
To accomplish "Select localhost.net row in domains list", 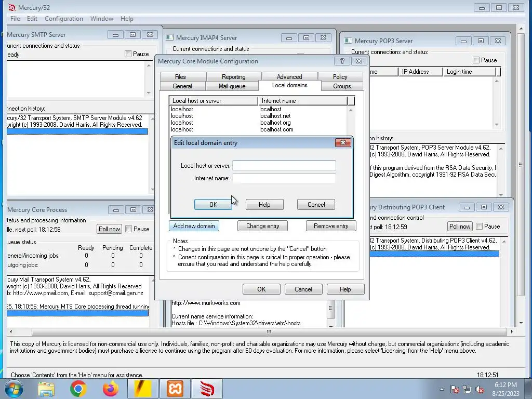I will pyautogui.click(x=258, y=116).
